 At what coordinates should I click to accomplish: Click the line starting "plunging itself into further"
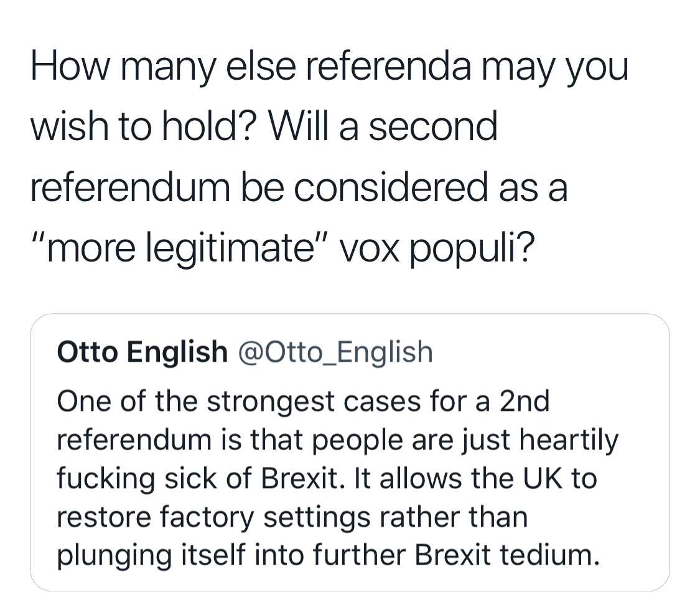pyautogui.click(x=327, y=556)
